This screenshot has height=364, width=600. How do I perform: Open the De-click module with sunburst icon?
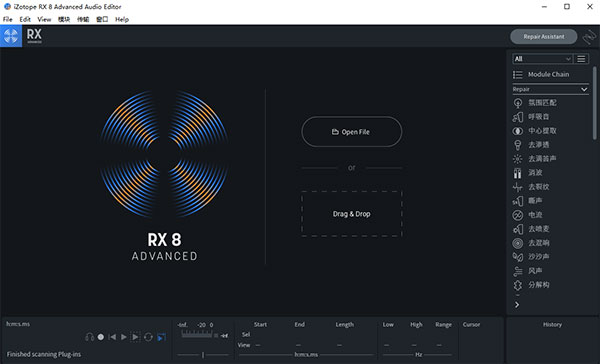point(535,159)
